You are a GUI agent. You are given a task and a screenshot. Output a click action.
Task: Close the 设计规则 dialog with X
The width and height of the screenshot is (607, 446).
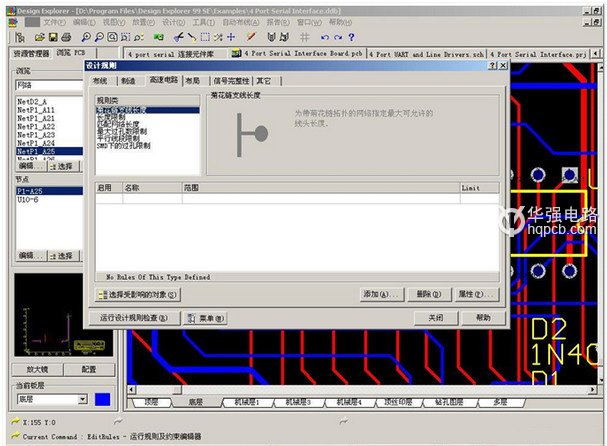click(x=502, y=65)
